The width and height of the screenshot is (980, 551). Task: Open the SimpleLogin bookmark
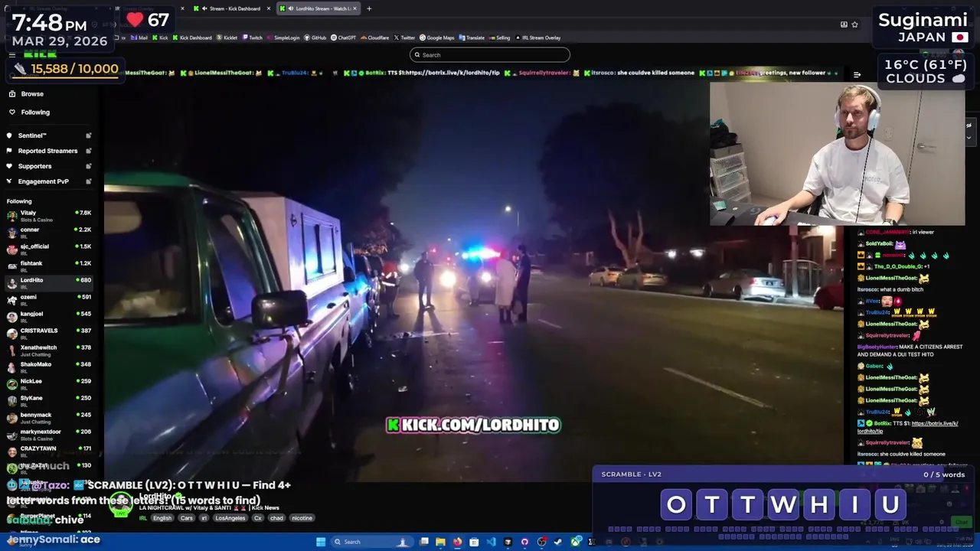point(283,37)
